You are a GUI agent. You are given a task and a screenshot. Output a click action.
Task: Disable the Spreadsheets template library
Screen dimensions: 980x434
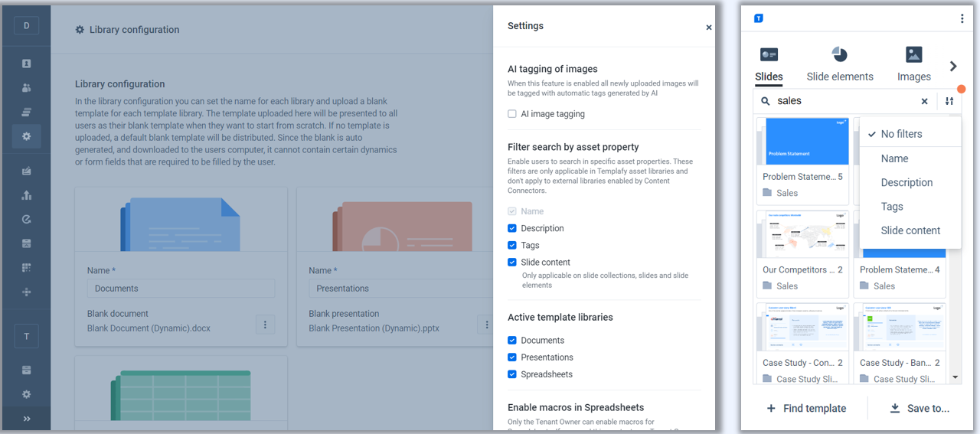[x=512, y=374]
